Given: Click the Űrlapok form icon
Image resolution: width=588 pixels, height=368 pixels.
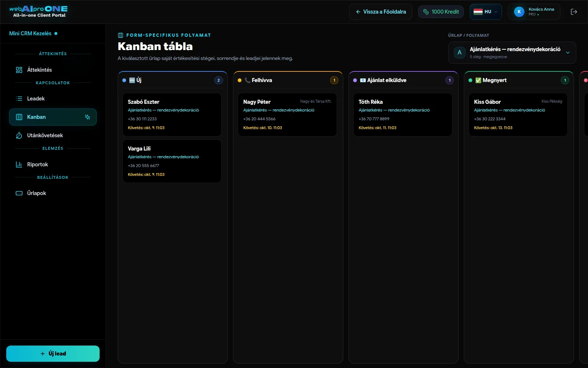Looking at the screenshot, I should [19, 193].
